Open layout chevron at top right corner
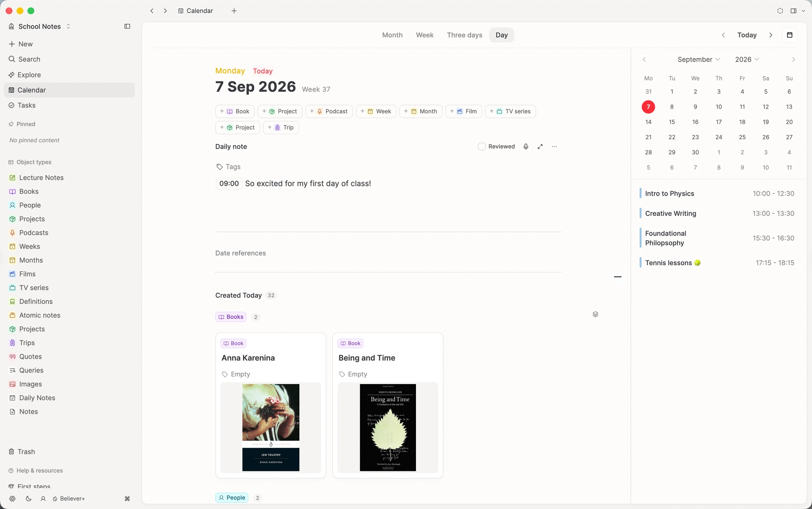This screenshot has height=509, width=812. tap(803, 11)
